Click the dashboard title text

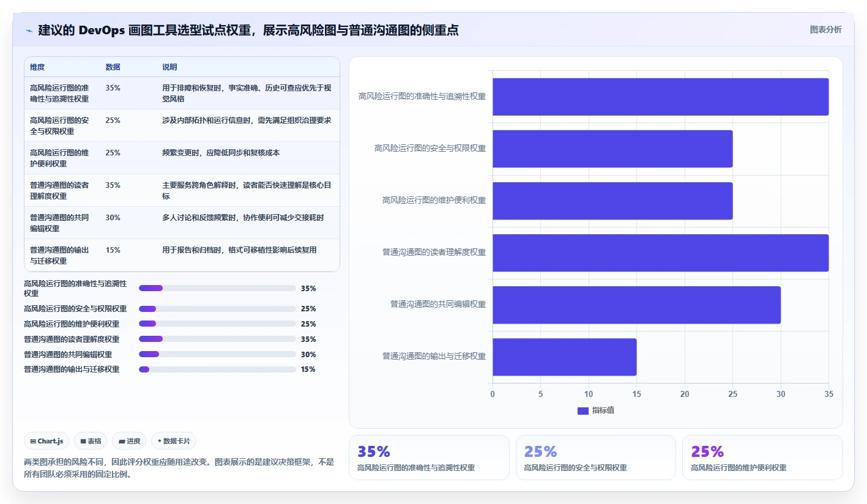[248, 30]
